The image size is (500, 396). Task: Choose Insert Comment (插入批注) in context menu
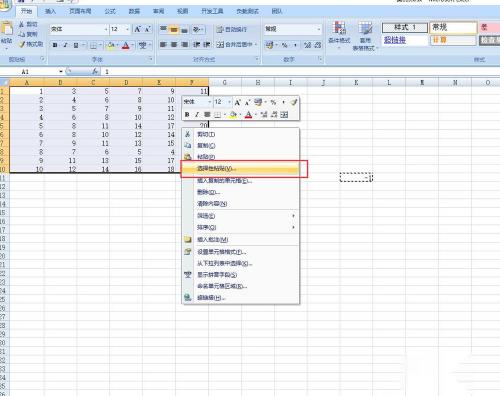point(240,239)
